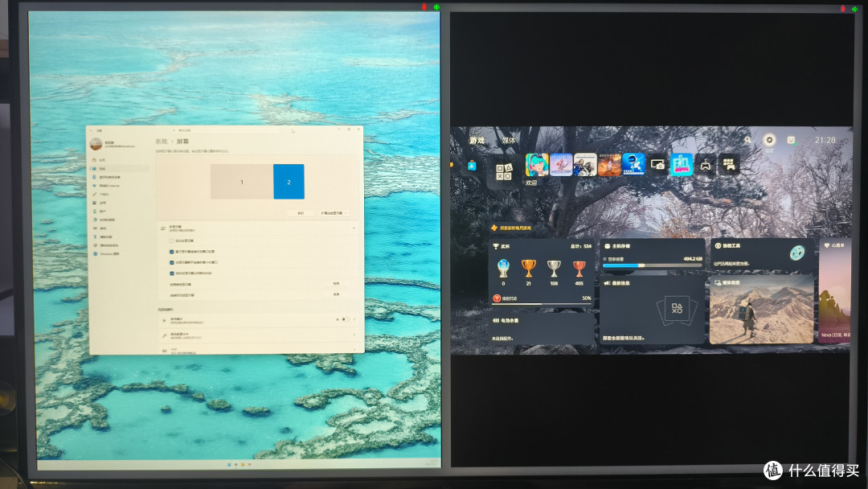Click the System (系统) breadcrumb link
The height and width of the screenshot is (489, 868).
tap(162, 142)
